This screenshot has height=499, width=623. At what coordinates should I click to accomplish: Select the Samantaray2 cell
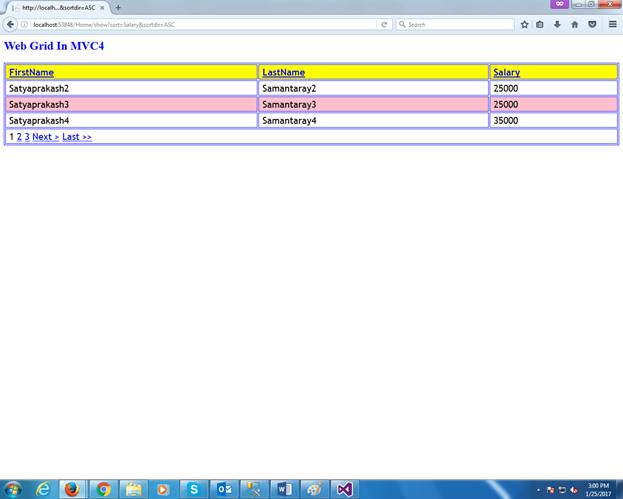[373, 88]
